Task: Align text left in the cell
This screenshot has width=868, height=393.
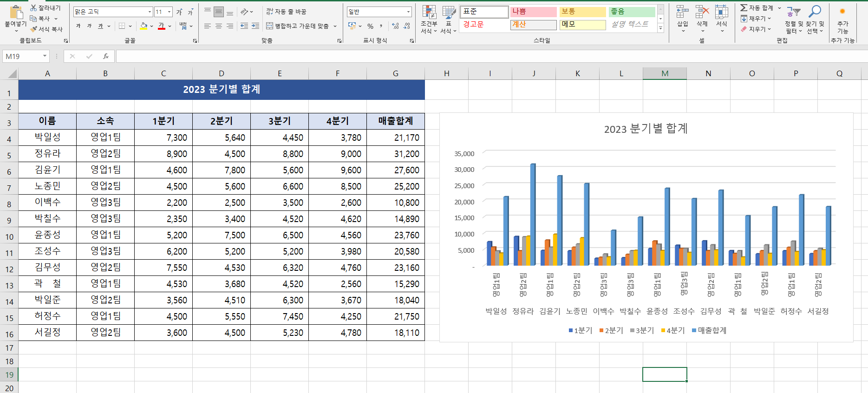Action: (208, 26)
